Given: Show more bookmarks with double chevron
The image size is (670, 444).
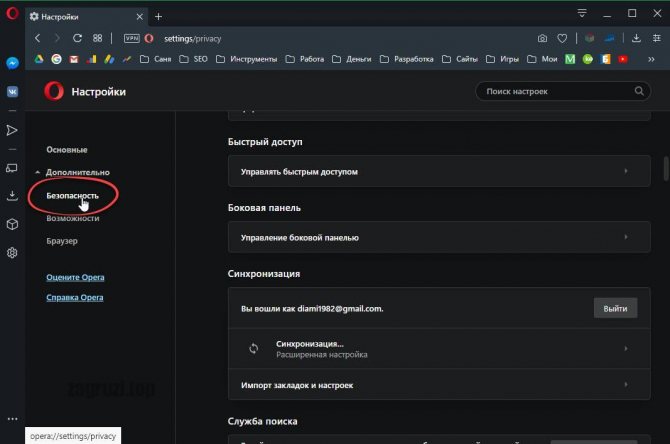Looking at the screenshot, I should click(651, 59).
